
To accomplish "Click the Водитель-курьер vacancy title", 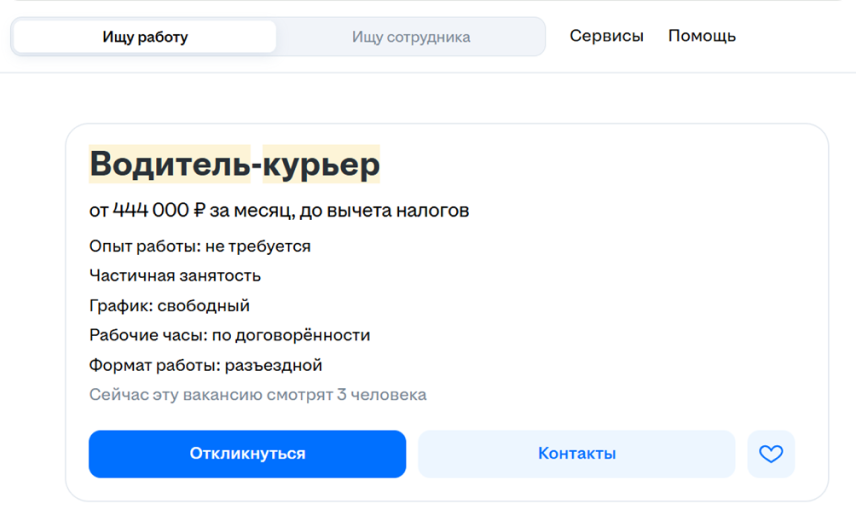I will [x=235, y=164].
